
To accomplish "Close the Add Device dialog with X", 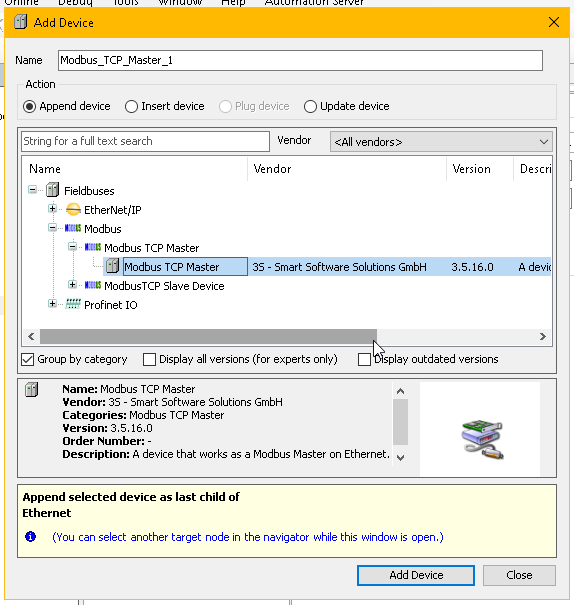I will coord(554,22).
